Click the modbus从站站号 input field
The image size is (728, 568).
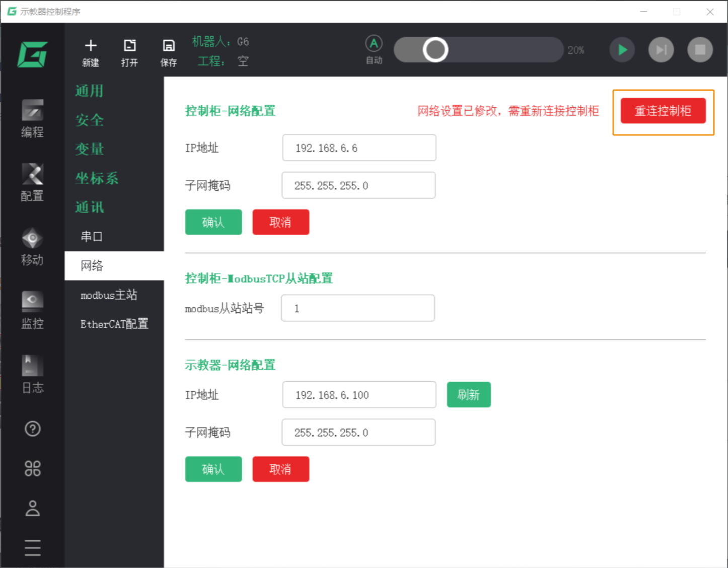click(x=358, y=308)
